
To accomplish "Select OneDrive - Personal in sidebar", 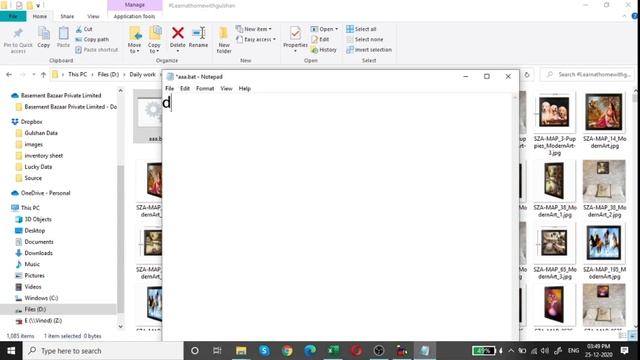I will pos(45,193).
